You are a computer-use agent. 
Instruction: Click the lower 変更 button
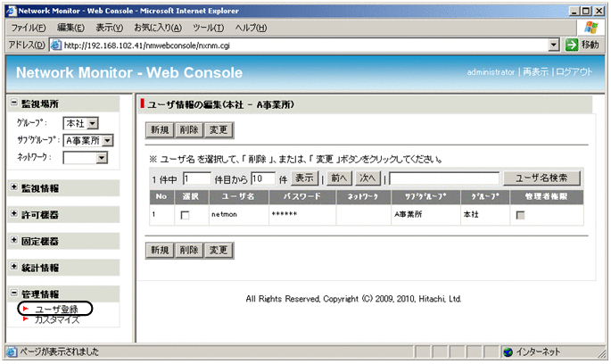(x=219, y=250)
